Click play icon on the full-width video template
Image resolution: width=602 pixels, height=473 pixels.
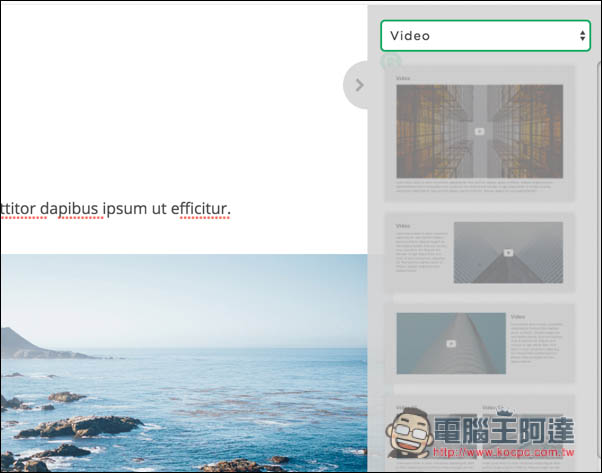point(479,131)
